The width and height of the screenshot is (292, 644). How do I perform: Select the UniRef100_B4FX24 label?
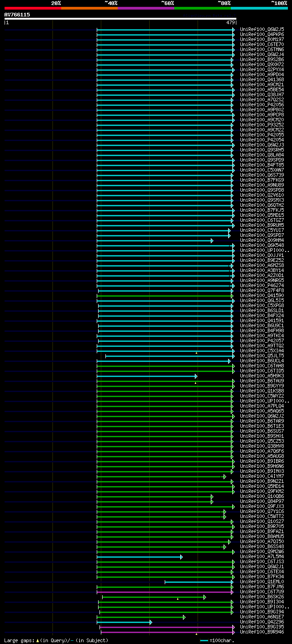coord(262,316)
